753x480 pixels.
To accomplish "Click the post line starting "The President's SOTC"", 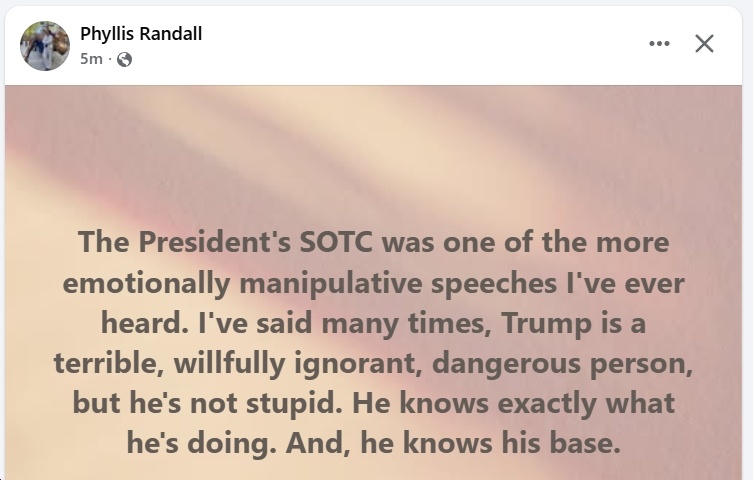I will 373,243.
